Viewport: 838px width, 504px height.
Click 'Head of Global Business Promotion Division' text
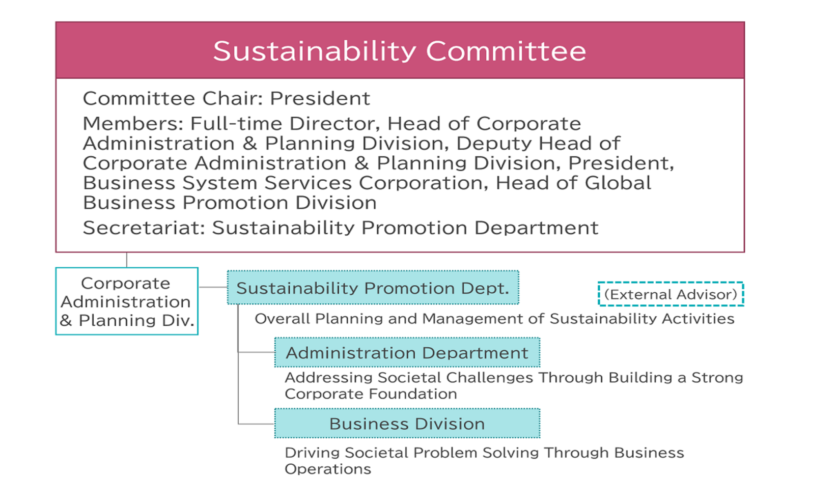(x=367, y=192)
